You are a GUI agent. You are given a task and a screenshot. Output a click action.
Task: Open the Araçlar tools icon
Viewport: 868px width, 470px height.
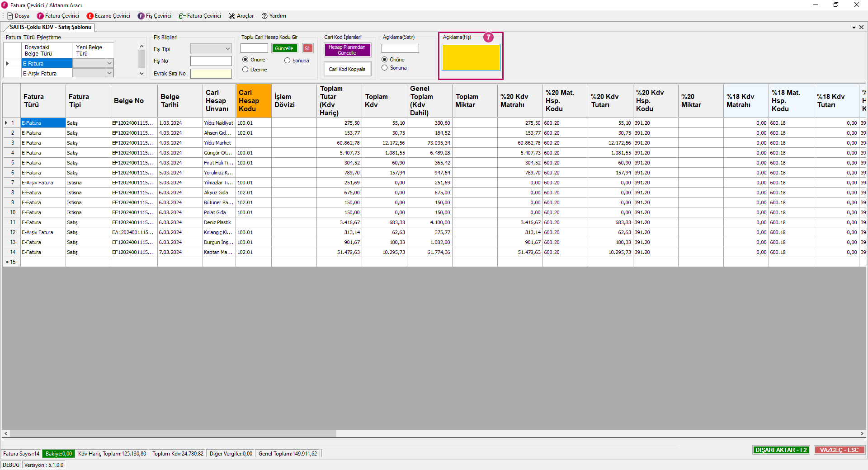[x=232, y=16]
